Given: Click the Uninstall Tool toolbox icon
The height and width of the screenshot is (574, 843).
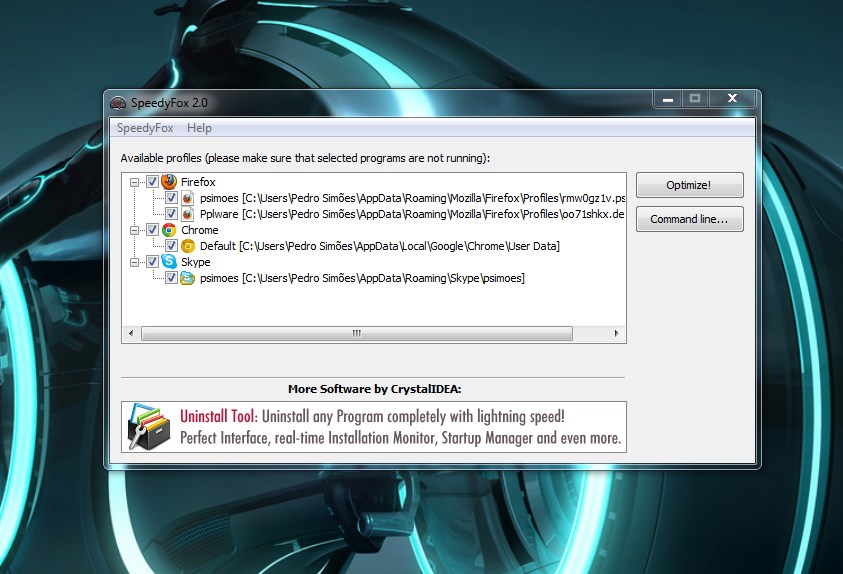Looking at the screenshot, I should 149,427.
